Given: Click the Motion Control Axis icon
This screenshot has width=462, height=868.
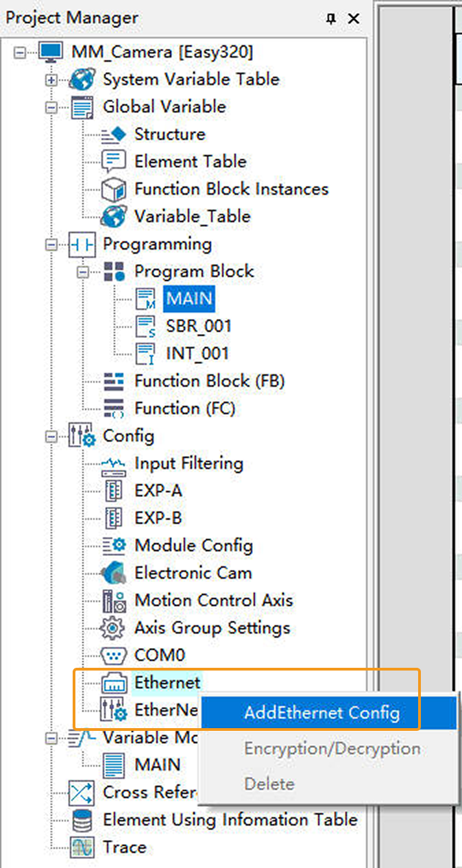Looking at the screenshot, I should click(x=113, y=601).
